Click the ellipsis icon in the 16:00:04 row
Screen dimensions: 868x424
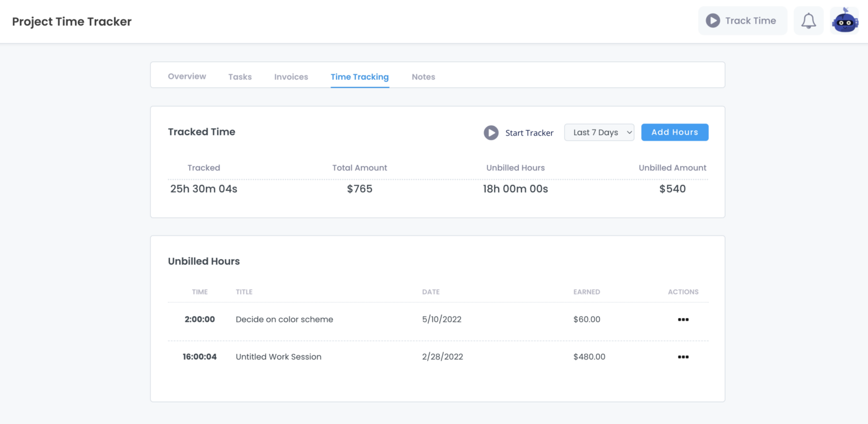[683, 356]
